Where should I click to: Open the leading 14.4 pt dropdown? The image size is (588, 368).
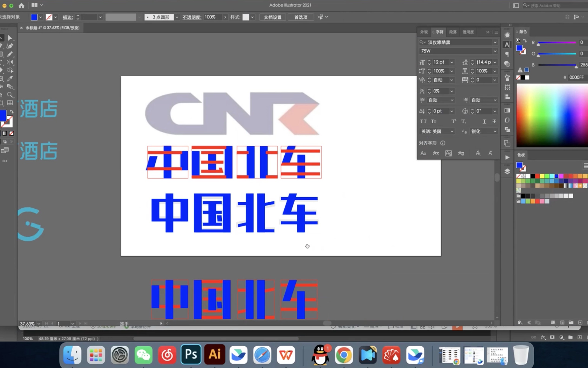coord(495,62)
